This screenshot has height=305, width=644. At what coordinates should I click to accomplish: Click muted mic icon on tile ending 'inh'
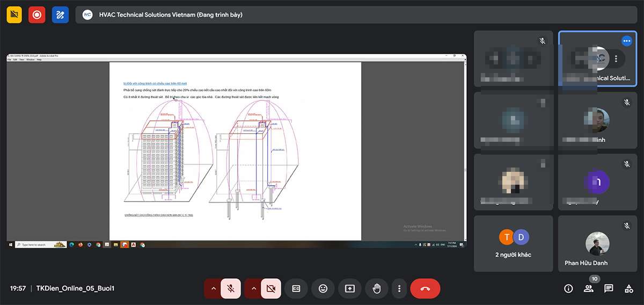tap(627, 102)
